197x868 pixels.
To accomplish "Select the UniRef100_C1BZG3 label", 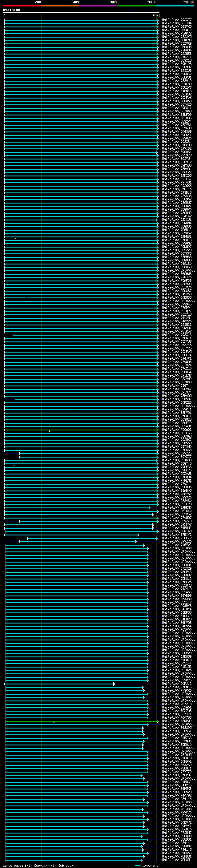I will click(x=177, y=738).
